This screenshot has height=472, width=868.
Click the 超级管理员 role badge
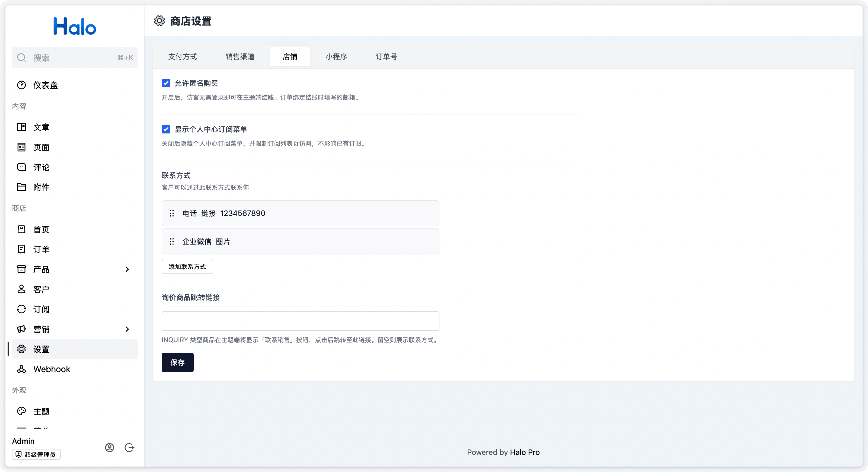(36, 454)
